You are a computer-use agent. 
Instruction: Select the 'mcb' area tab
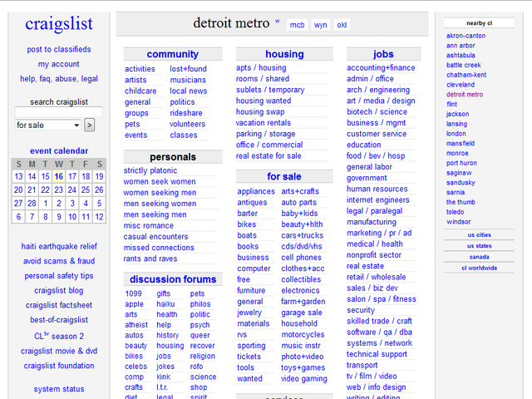click(x=298, y=25)
